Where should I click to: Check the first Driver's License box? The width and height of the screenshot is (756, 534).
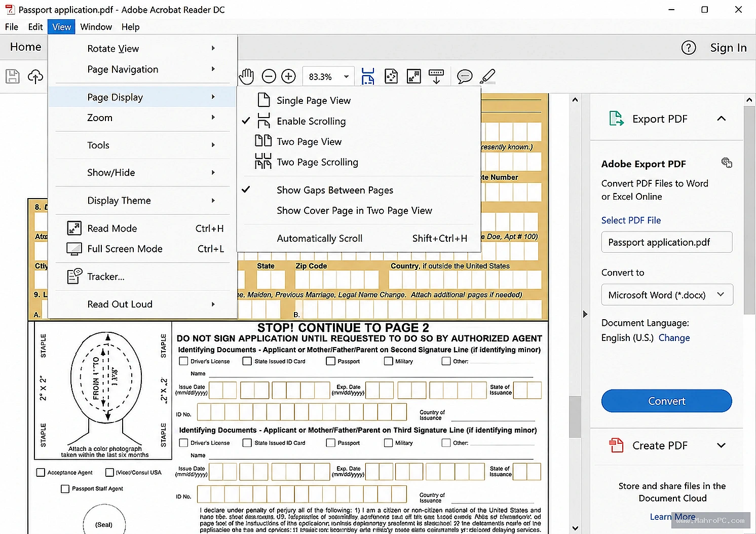click(183, 361)
